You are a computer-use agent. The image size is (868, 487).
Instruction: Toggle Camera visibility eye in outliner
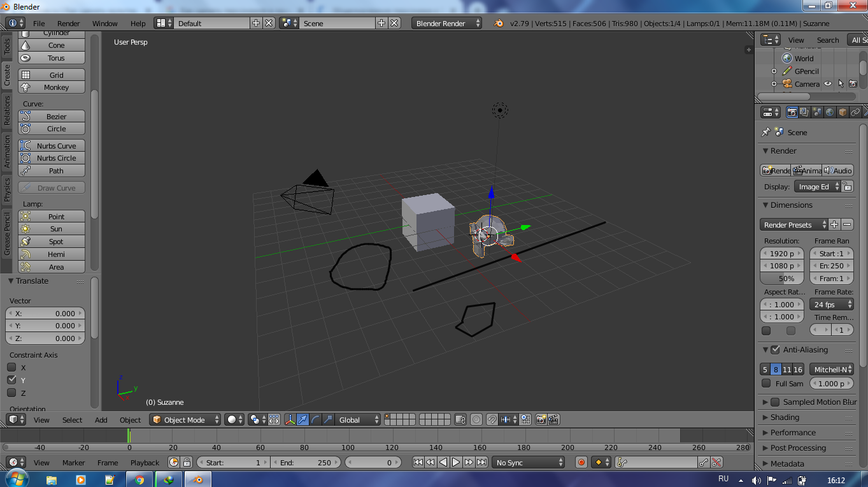click(x=828, y=84)
